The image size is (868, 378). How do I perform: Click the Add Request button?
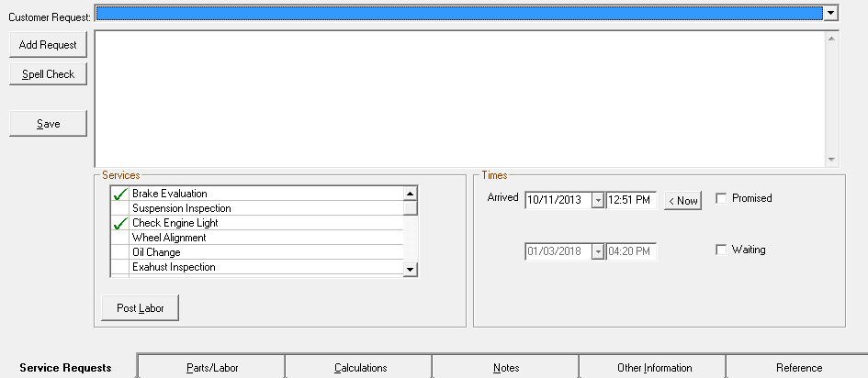click(48, 45)
